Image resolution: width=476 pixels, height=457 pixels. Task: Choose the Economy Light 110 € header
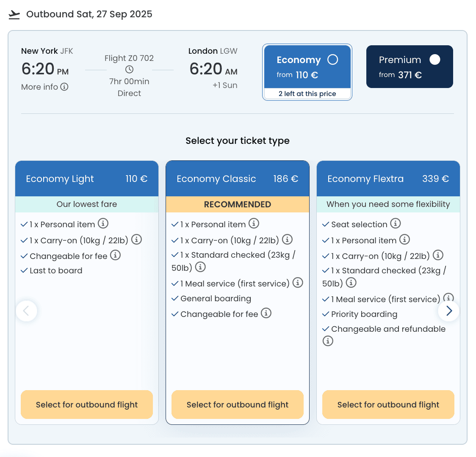pos(87,179)
